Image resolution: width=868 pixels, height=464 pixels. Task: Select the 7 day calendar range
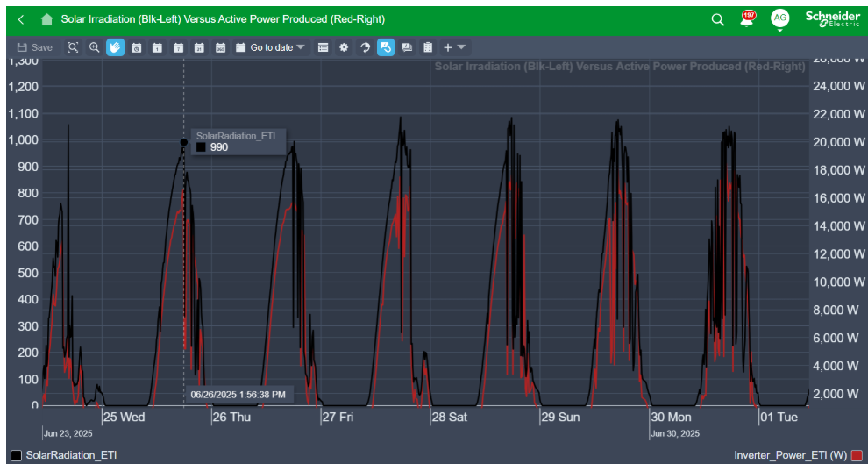pyautogui.click(x=178, y=47)
